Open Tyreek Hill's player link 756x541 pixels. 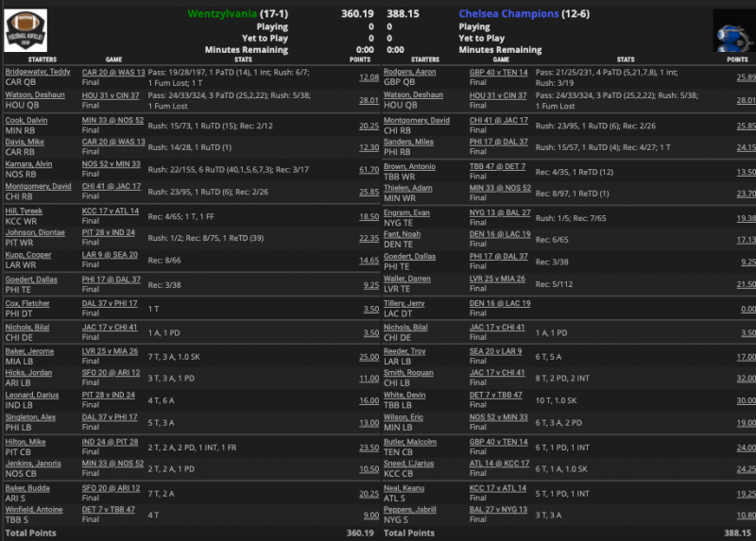(26, 211)
